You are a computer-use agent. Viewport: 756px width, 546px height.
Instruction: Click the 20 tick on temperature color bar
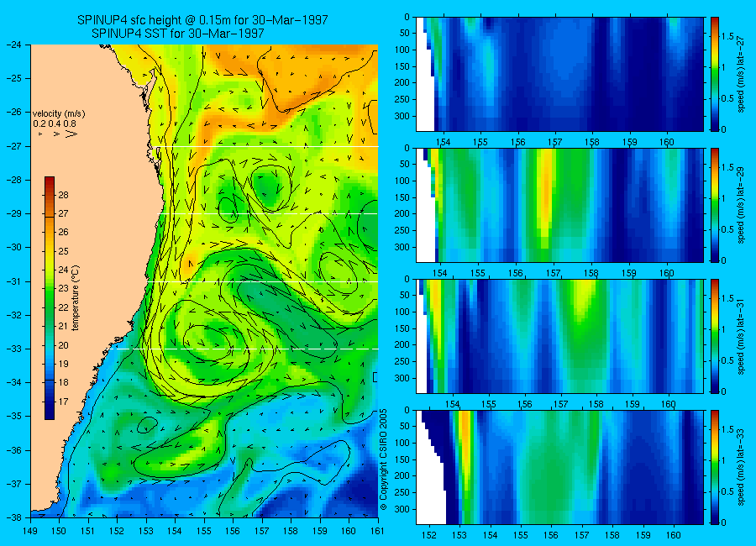pyautogui.click(x=63, y=345)
